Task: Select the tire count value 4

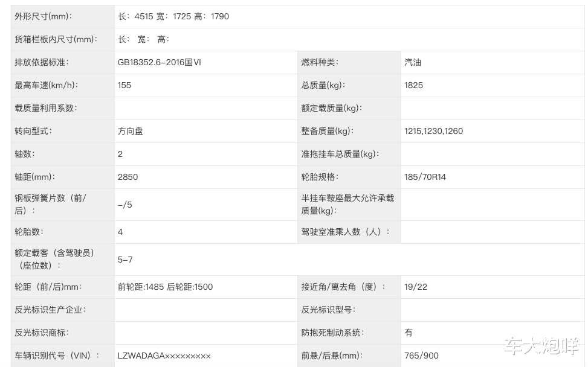Action: (120, 232)
